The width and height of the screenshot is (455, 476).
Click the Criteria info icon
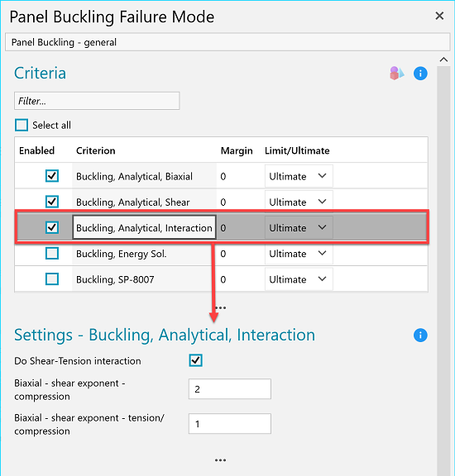420,74
